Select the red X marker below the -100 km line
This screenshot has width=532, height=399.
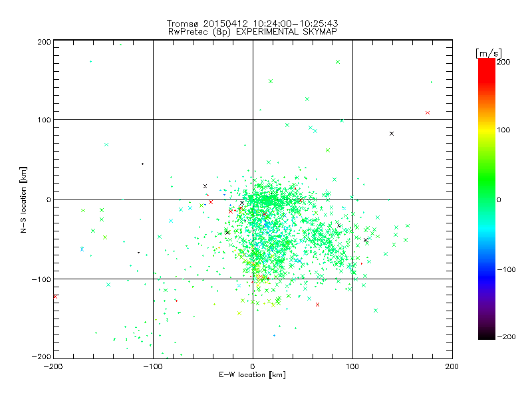[318, 305]
